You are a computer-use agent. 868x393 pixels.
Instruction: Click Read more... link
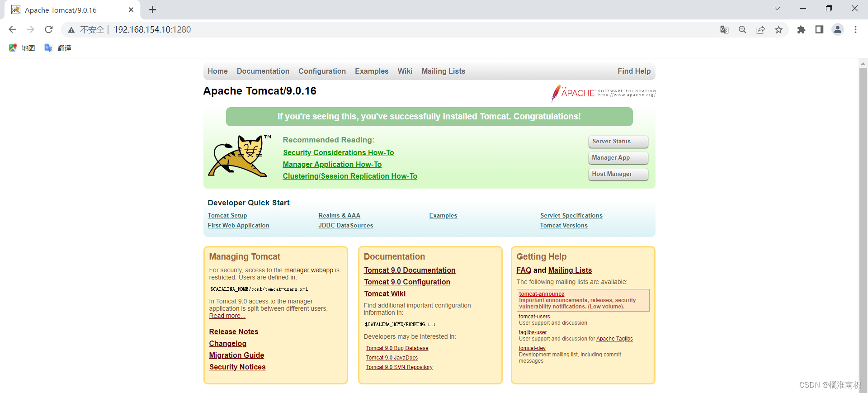tap(227, 316)
